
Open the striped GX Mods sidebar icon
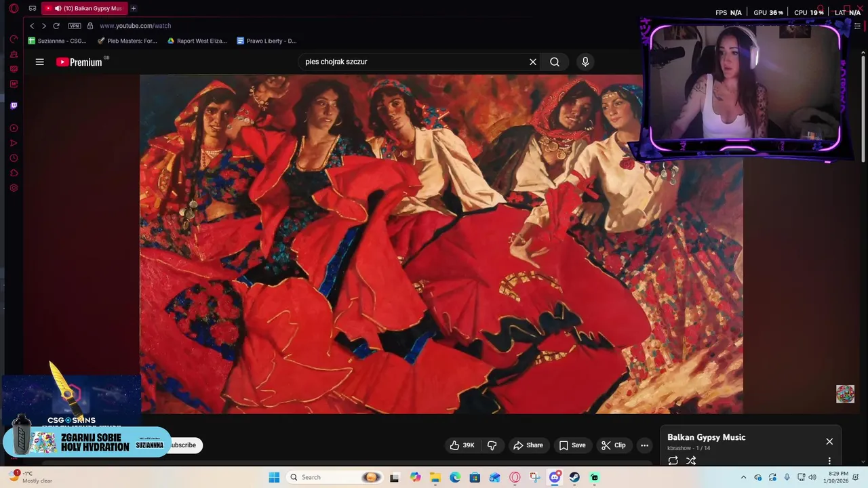click(14, 69)
